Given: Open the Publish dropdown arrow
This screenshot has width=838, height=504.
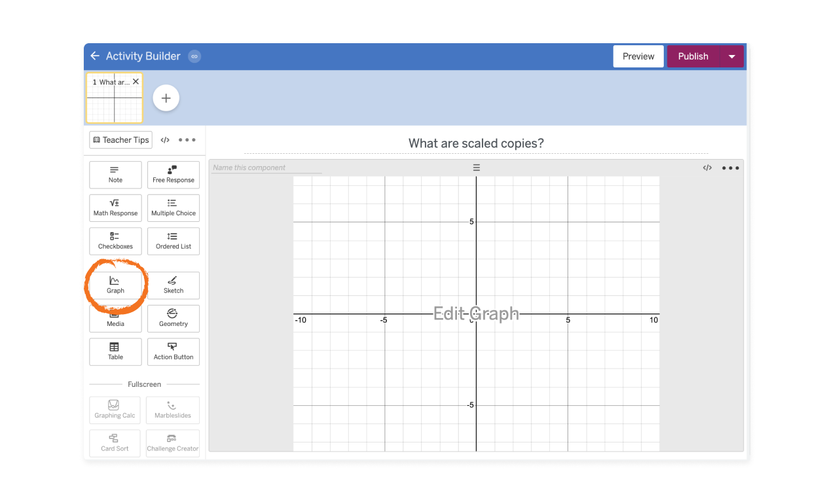Looking at the screenshot, I should (x=732, y=56).
